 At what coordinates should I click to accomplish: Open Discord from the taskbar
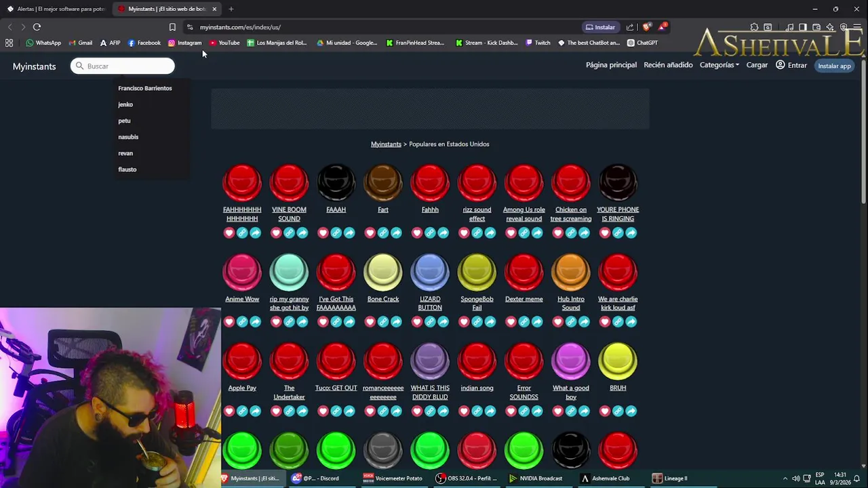[x=315, y=479]
